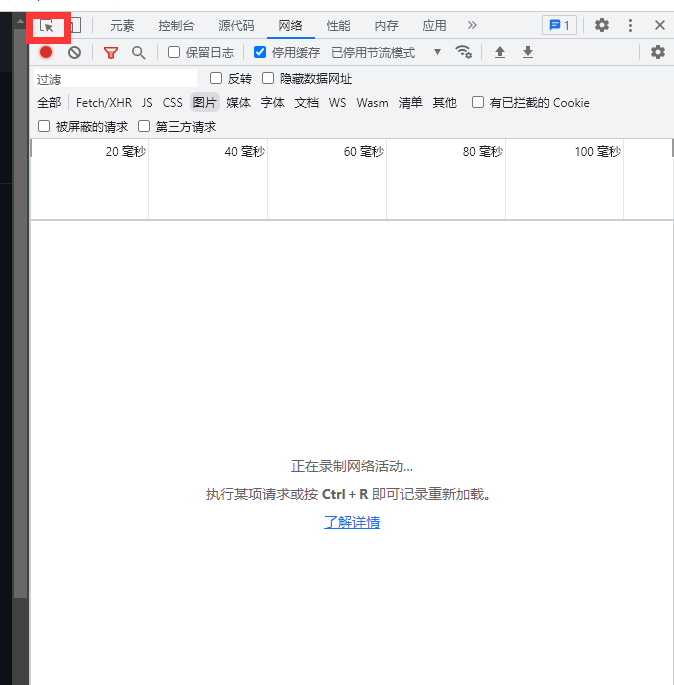Open DevTools main settings gear
This screenshot has width=674, height=685.
tap(602, 25)
